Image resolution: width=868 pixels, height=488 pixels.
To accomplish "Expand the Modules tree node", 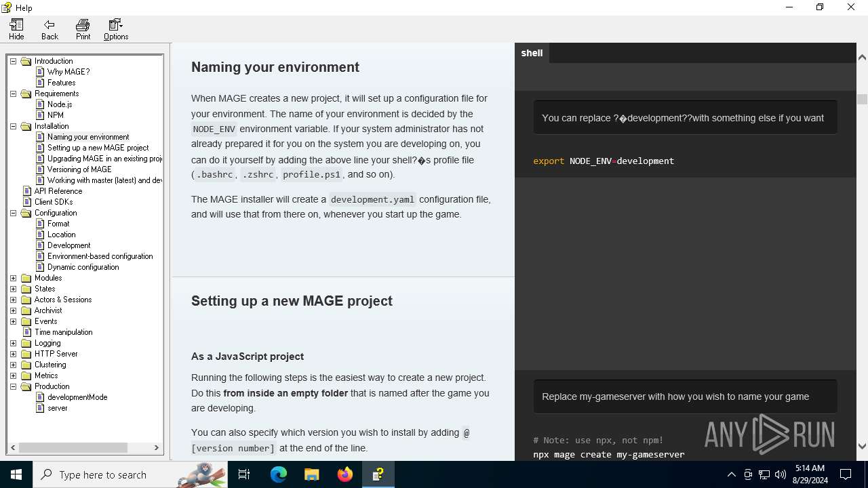I will tap(13, 278).
